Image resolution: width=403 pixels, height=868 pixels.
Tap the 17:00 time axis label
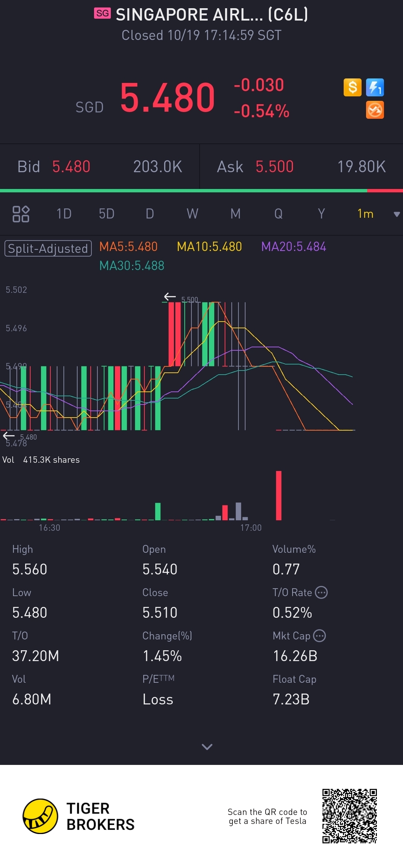pos(251,527)
